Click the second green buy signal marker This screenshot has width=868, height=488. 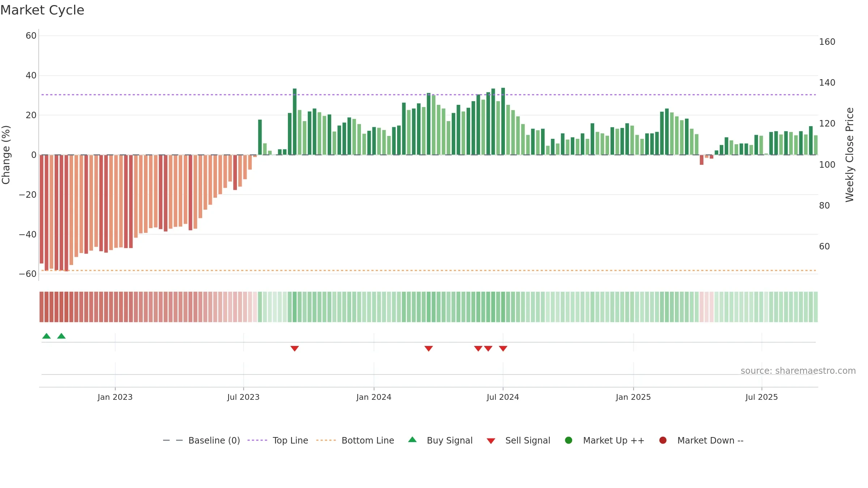(61, 336)
